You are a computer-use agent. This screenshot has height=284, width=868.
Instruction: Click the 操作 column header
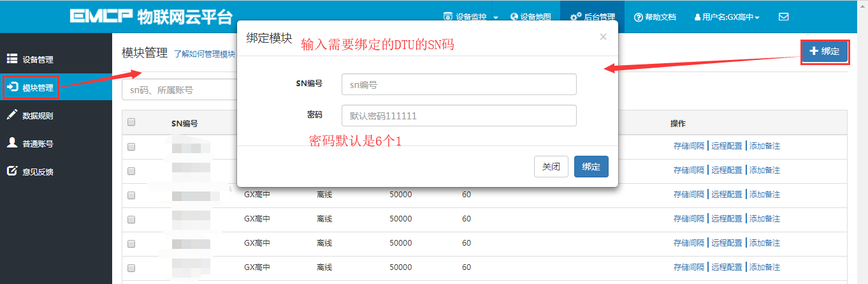[x=678, y=123]
